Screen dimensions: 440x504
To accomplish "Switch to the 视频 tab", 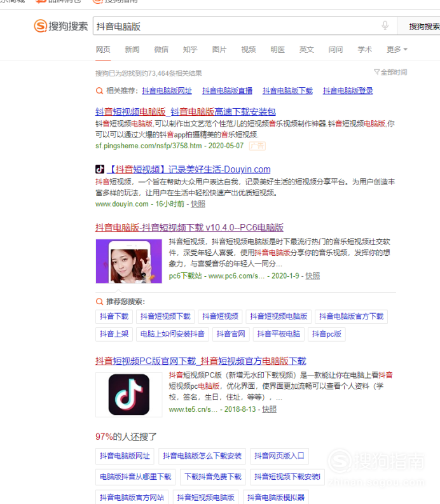I will click(248, 50).
